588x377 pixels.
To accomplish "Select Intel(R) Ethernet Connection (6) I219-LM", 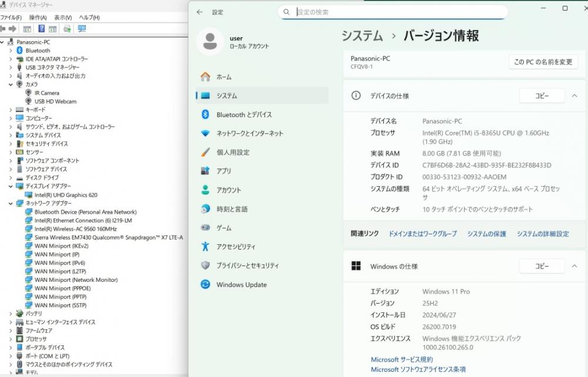I will point(83,221).
